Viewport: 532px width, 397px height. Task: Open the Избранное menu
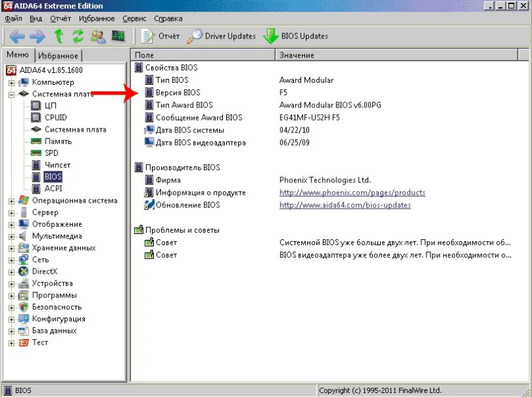[x=96, y=19]
